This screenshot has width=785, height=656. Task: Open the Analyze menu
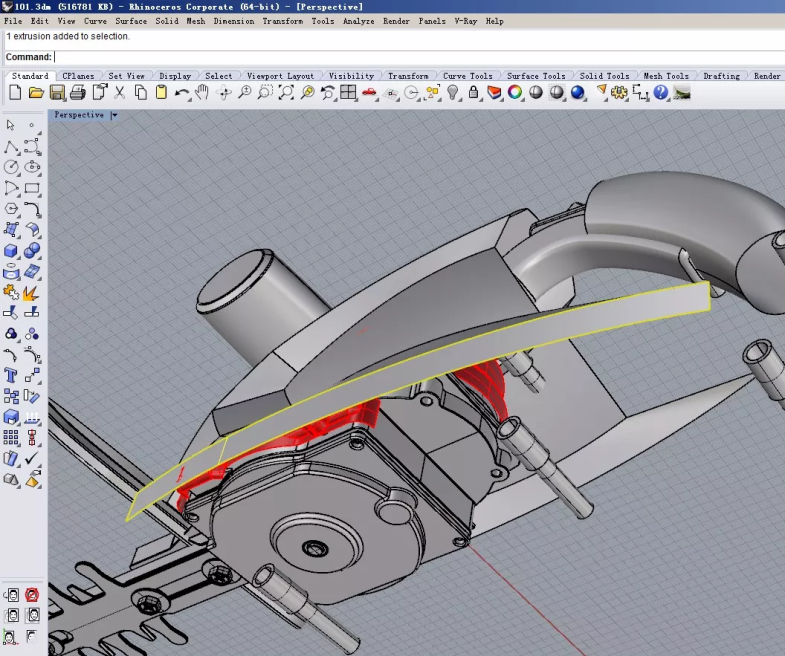[358, 21]
